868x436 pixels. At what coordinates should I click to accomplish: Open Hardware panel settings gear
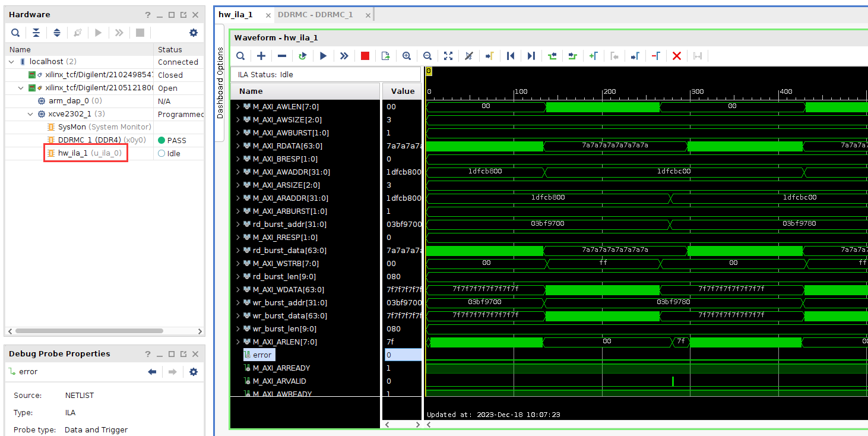(x=194, y=33)
